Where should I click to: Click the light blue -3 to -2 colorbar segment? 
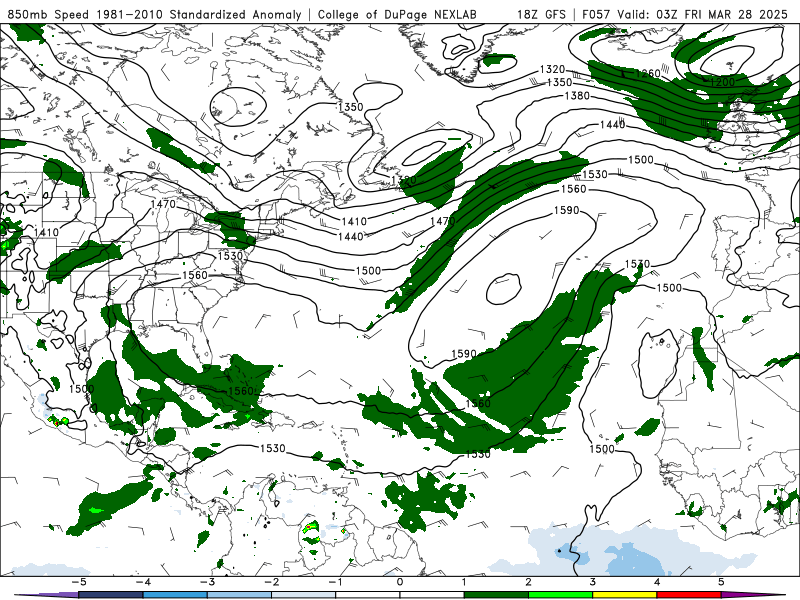[x=239, y=595]
